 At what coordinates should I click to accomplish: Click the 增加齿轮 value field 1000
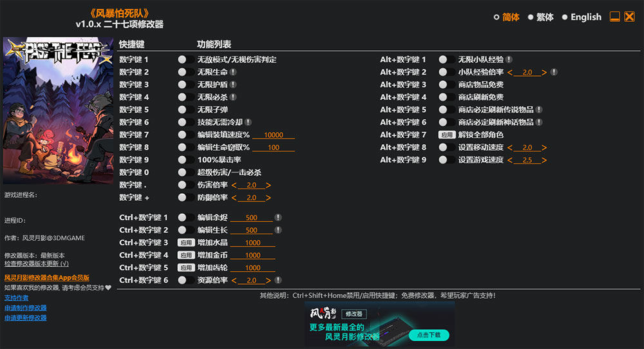252,268
